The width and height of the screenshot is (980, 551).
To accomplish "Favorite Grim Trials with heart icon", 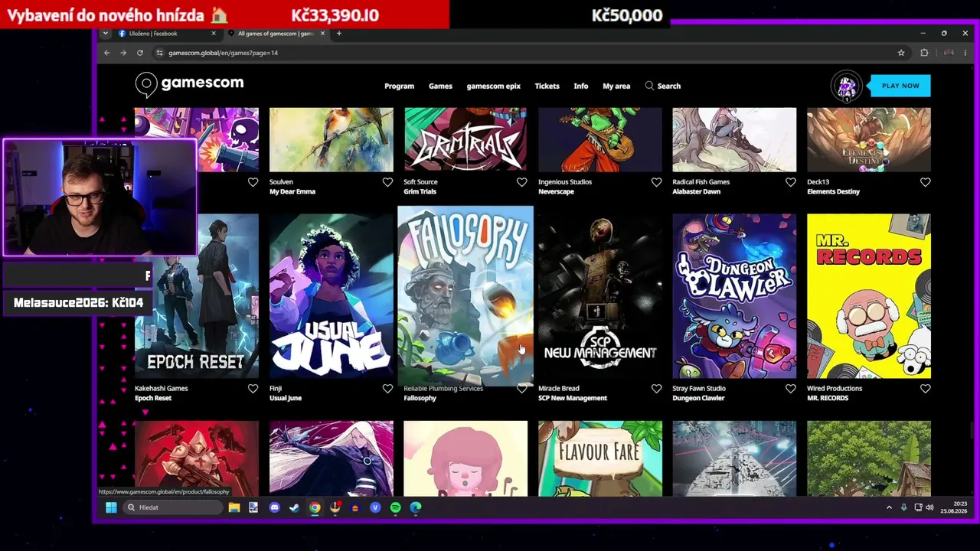I will click(x=522, y=182).
